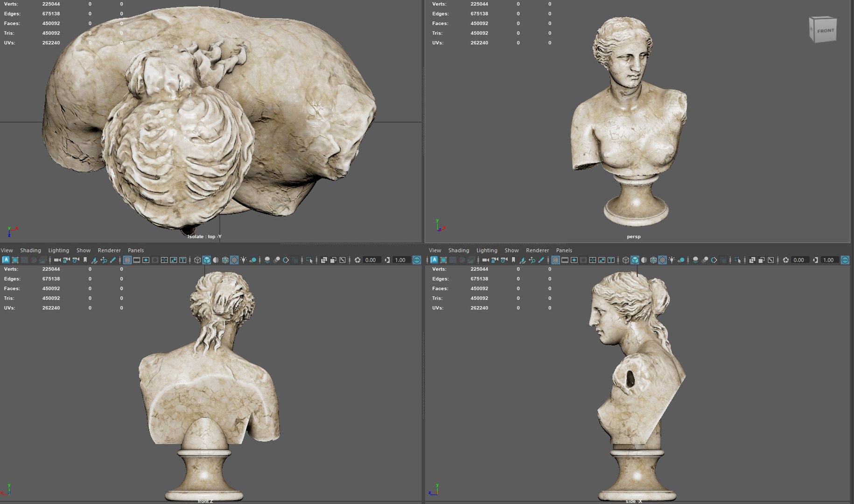Image resolution: width=854 pixels, height=504 pixels.
Task: Open View menu in front -Z panel
Action: click(7, 250)
